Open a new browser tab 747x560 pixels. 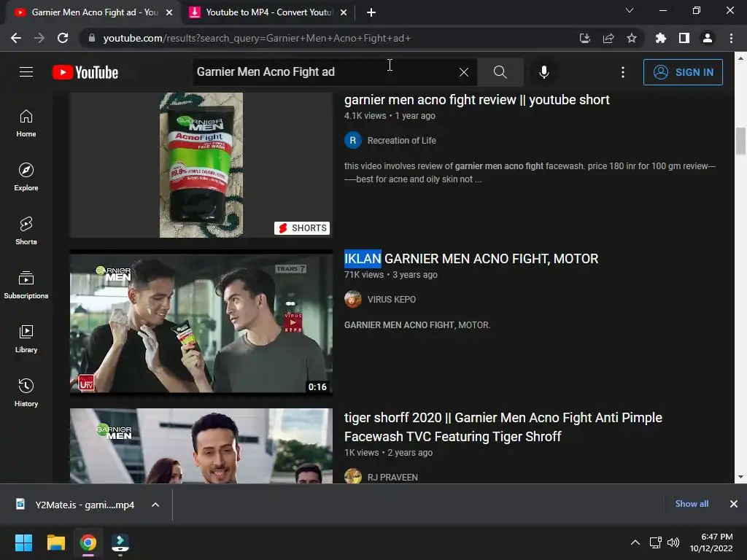371,12
